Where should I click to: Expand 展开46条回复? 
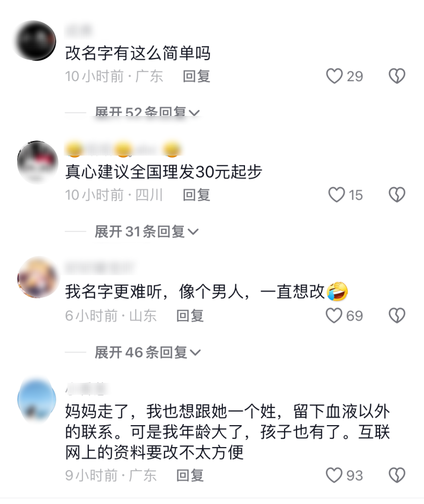[148, 353]
